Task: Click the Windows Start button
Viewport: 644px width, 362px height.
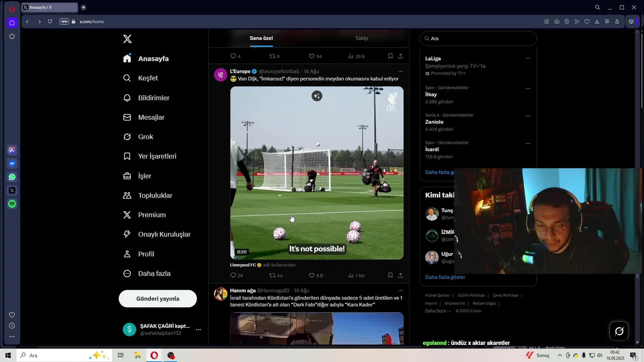Action: click(x=8, y=355)
